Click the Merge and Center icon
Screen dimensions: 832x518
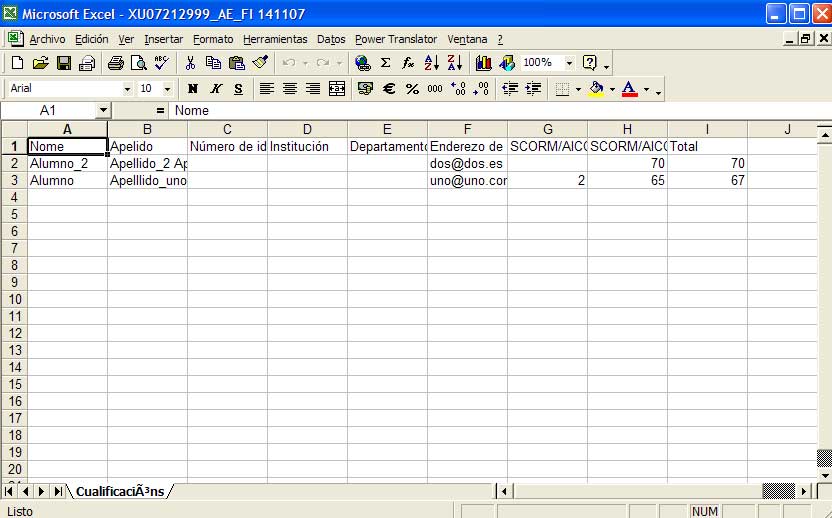click(x=337, y=89)
